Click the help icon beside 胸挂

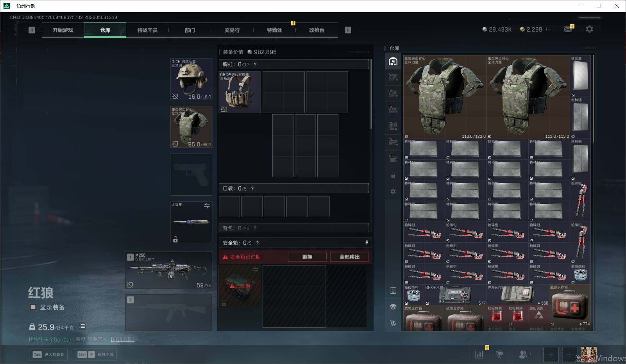(x=255, y=64)
